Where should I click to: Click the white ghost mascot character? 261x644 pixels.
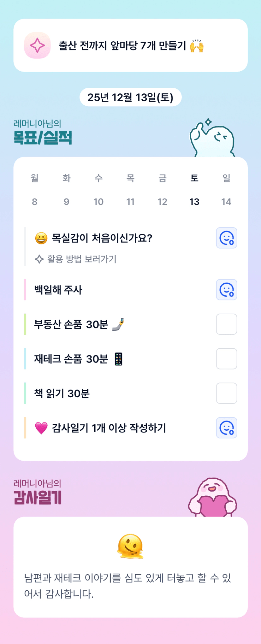[x=212, y=139]
